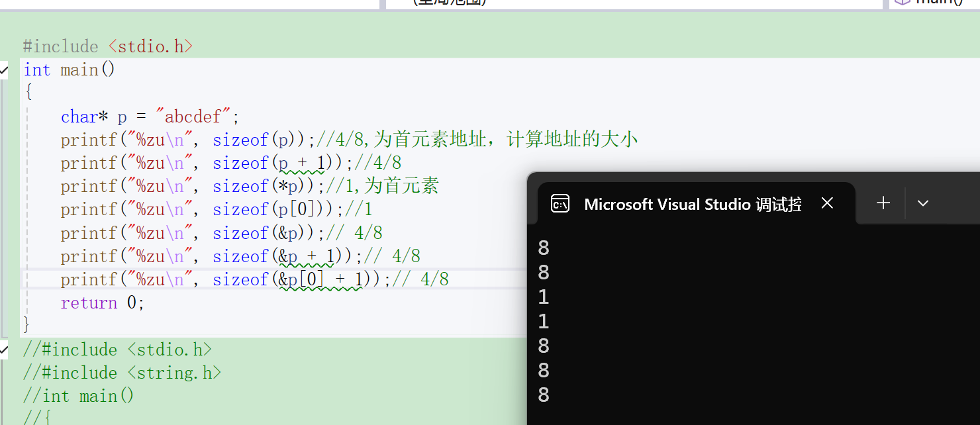Collapse the commented //#include <stdio.h> block
Image resolution: width=980 pixels, height=425 pixels.
click(x=4, y=350)
